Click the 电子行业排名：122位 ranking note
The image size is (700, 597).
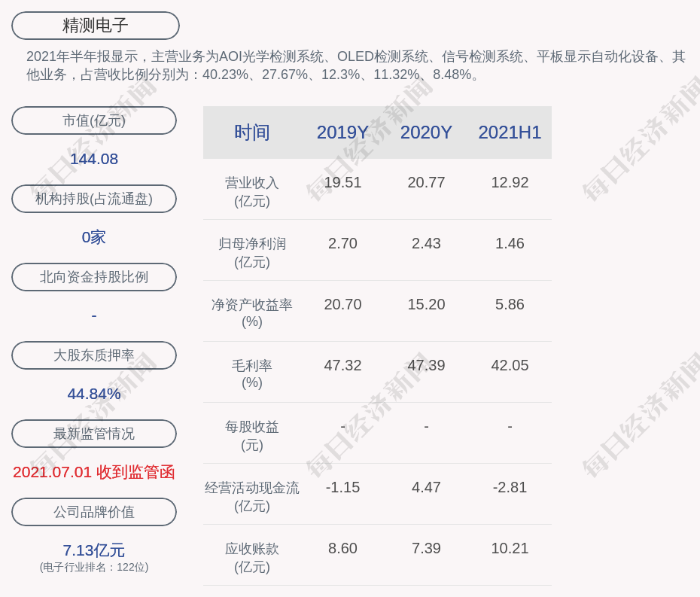coord(94,567)
